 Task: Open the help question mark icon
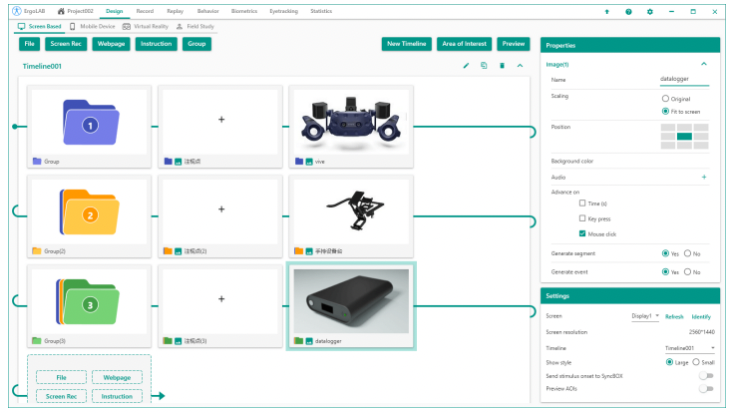(x=628, y=11)
